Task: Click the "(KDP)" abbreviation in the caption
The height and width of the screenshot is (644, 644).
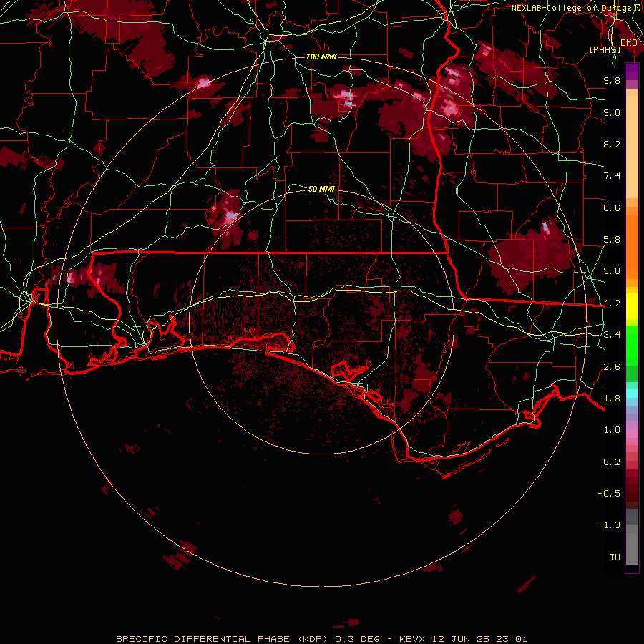Action: click(314, 639)
